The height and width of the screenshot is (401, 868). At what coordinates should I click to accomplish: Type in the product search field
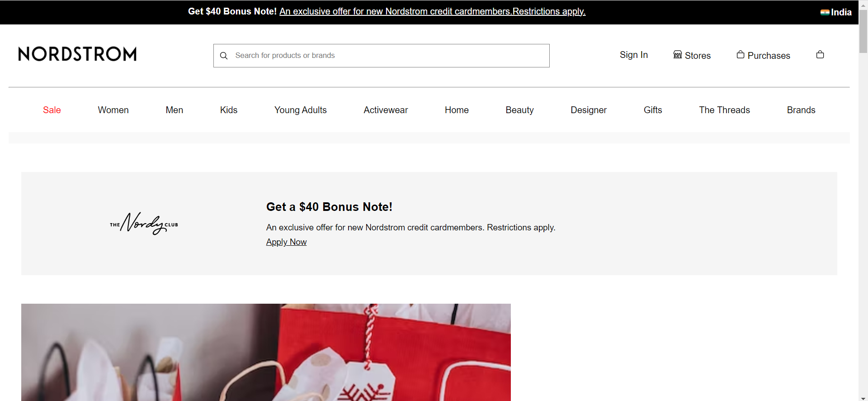(x=389, y=56)
